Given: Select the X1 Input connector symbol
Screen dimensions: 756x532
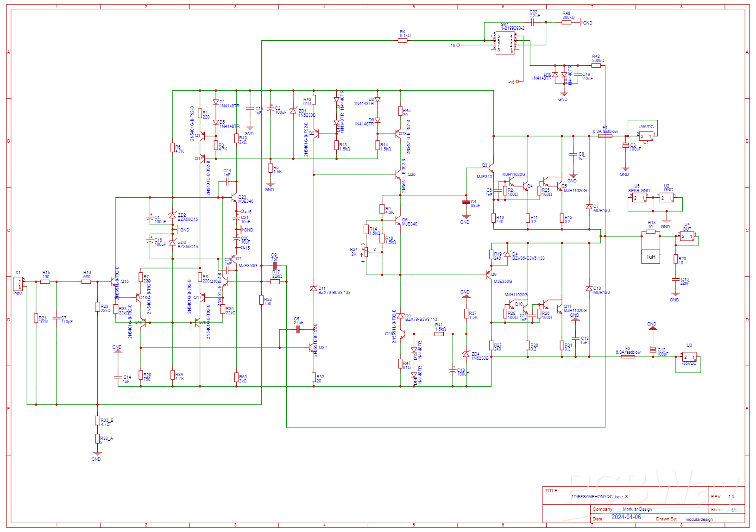Looking at the screenshot, I should click(x=18, y=284).
